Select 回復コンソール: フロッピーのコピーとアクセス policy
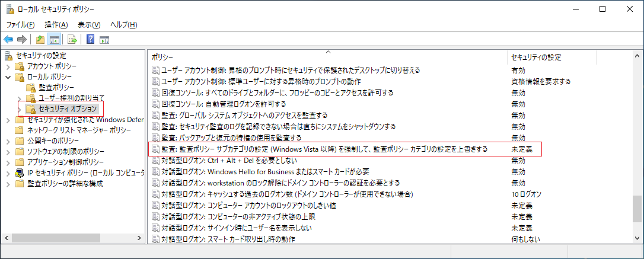The width and height of the screenshot is (644, 259). pos(278,92)
